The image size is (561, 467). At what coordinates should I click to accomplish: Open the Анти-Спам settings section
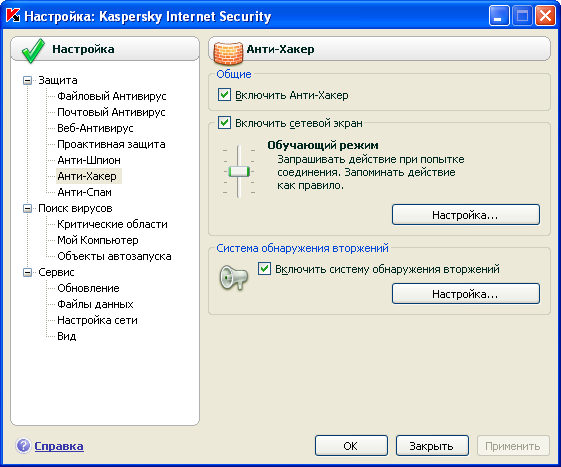(84, 192)
